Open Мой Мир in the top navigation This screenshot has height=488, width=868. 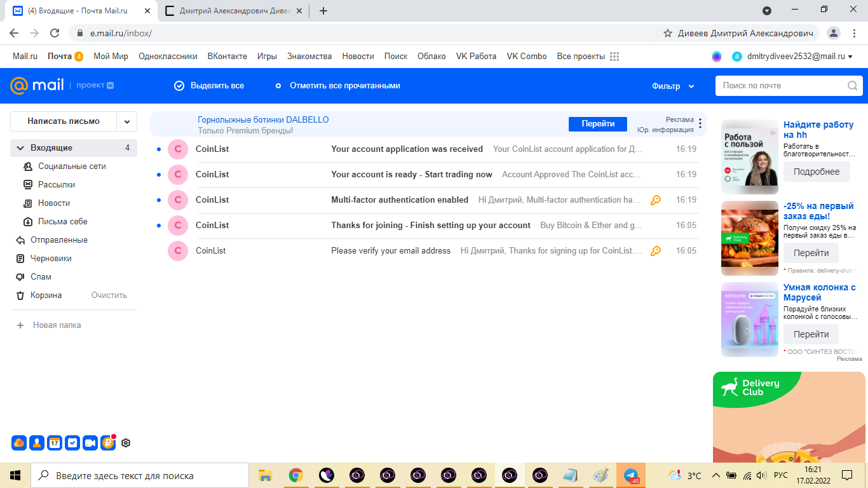111,57
